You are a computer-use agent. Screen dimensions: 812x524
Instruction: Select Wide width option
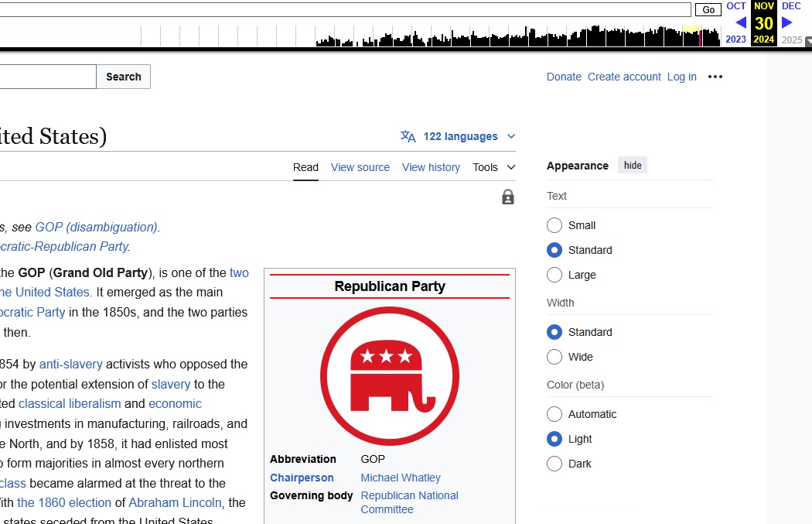pos(554,357)
